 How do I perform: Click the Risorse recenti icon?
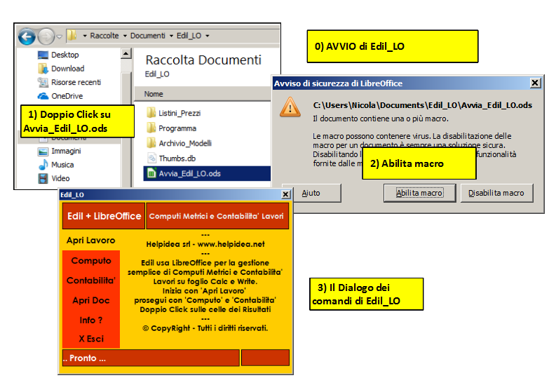43,82
